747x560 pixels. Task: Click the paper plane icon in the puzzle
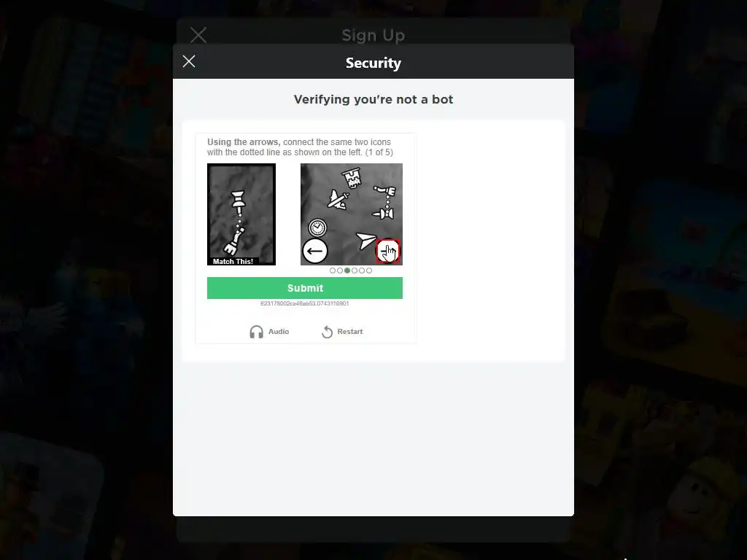click(366, 239)
